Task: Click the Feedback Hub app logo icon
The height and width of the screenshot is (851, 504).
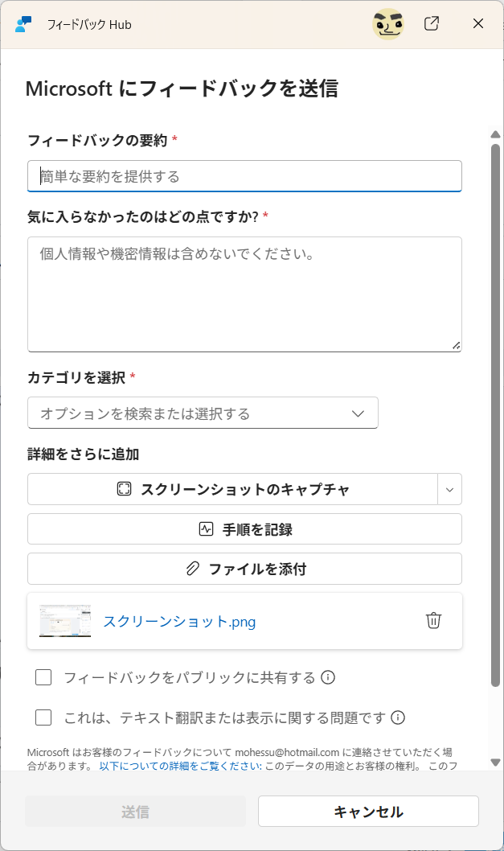Action: [23, 24]
